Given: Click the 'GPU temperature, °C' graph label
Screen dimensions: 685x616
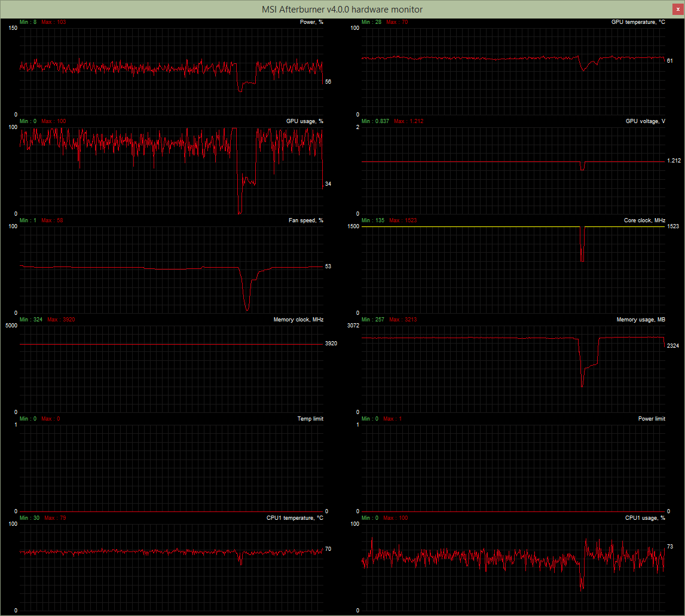Looking at the screenshot, I should click(638, 22).
